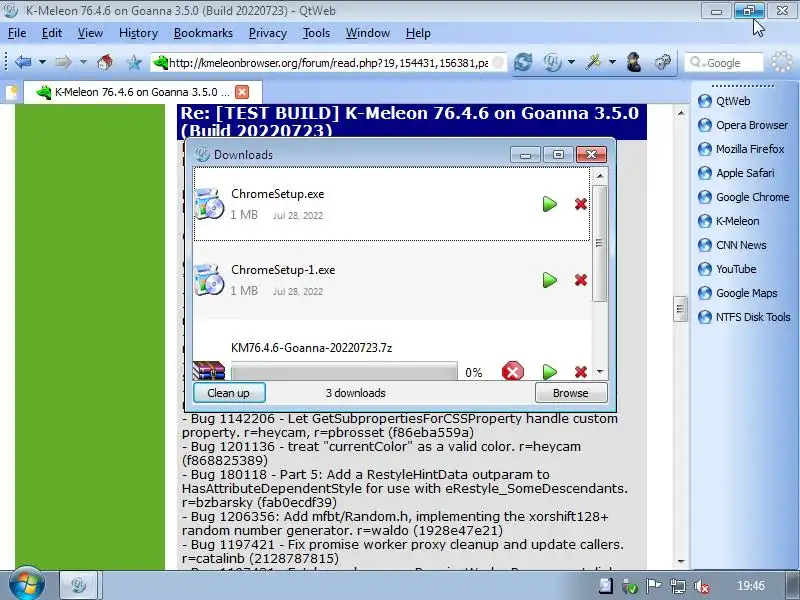
Task: Open the K-Meleon sidebar bookmark
Action: click(729, 221)
